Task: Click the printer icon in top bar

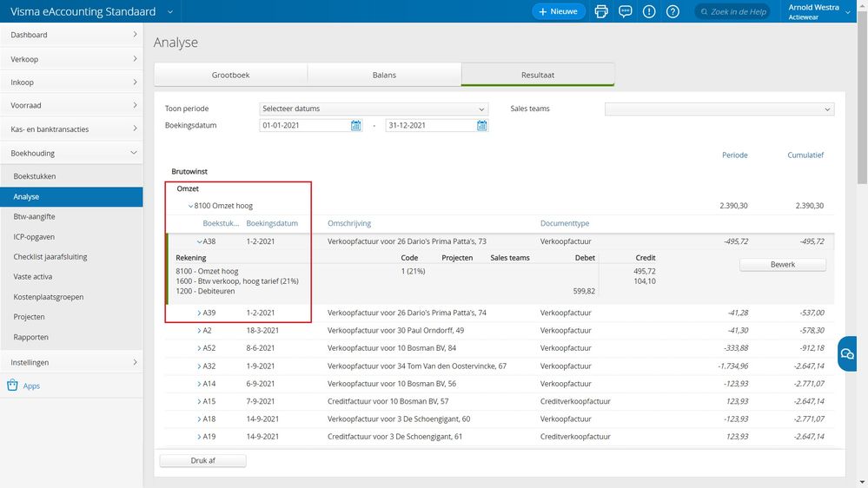Action: point(601,11)
